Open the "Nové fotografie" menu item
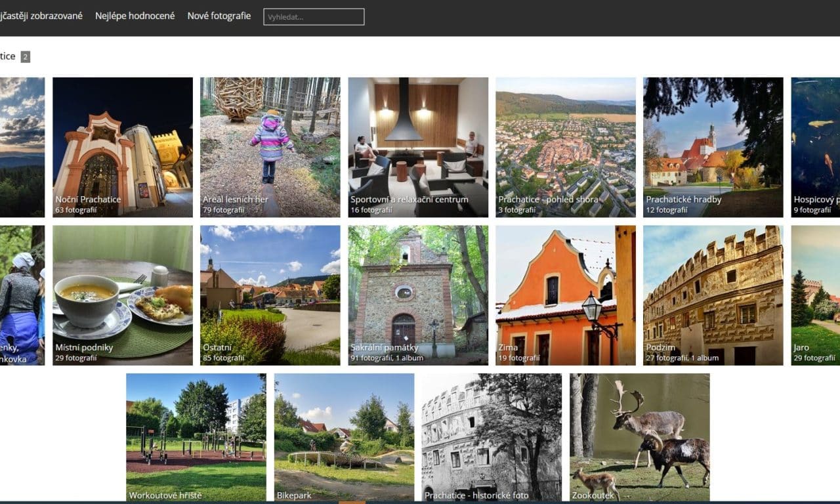 [219, 16]
